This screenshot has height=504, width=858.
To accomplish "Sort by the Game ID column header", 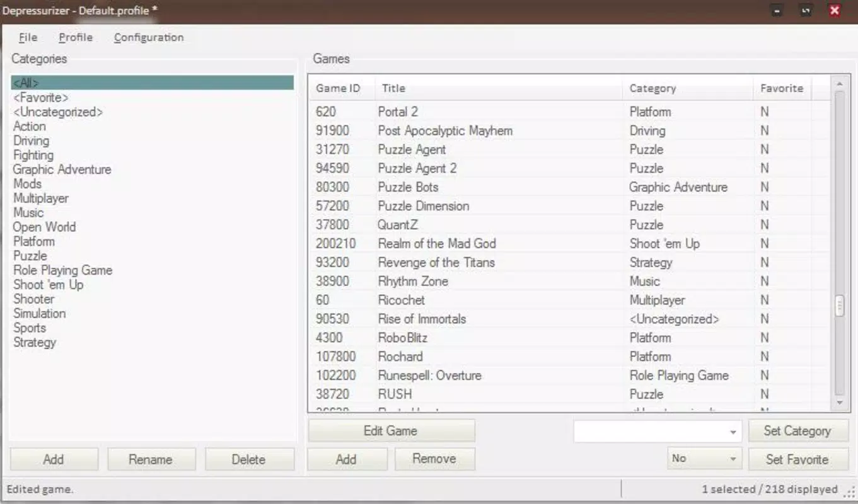I will 341,88.
